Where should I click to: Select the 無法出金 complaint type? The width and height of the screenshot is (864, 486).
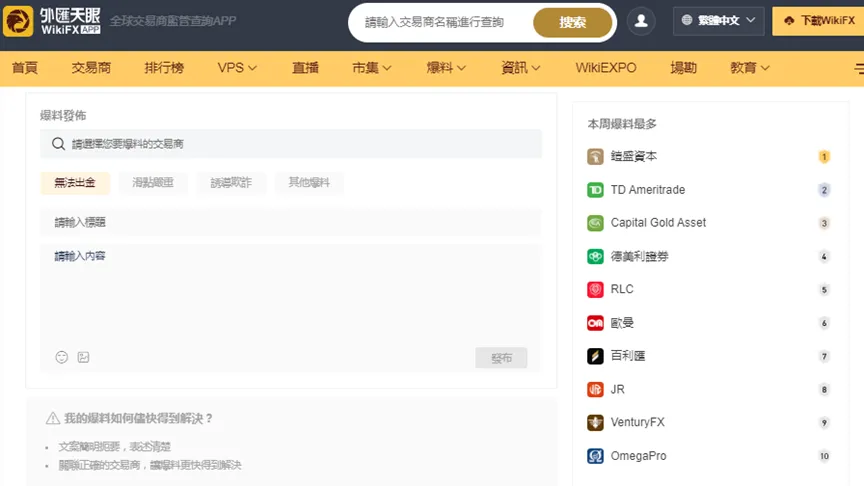click(75, 183)
